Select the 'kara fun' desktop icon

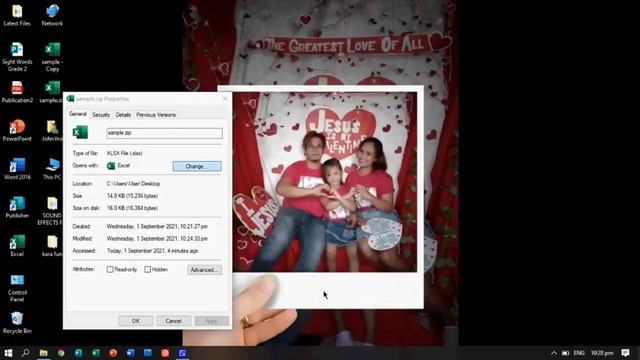[x=52, y=245]
